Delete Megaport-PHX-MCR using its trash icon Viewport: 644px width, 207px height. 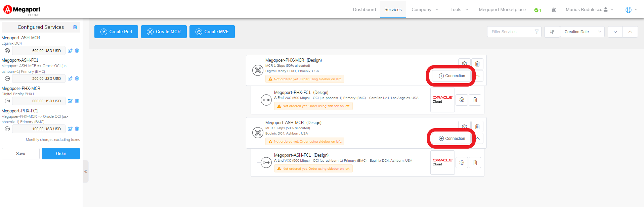click(x=477, y=64)
